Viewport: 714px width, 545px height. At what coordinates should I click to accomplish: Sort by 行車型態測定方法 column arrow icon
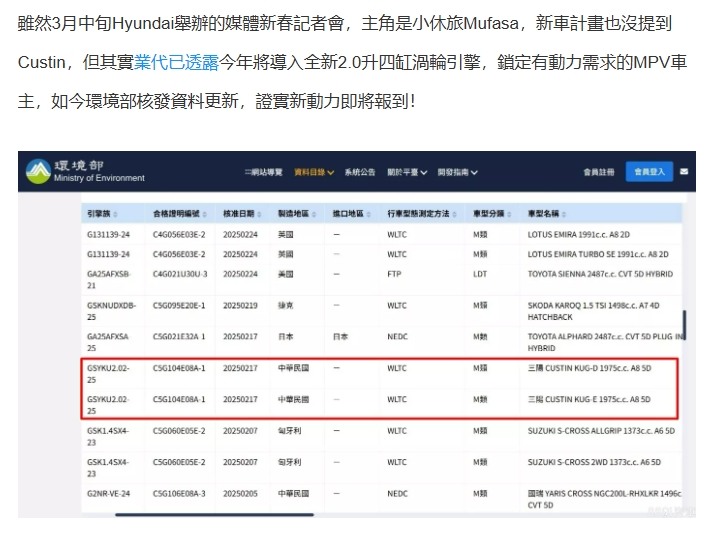coord(454,214)
